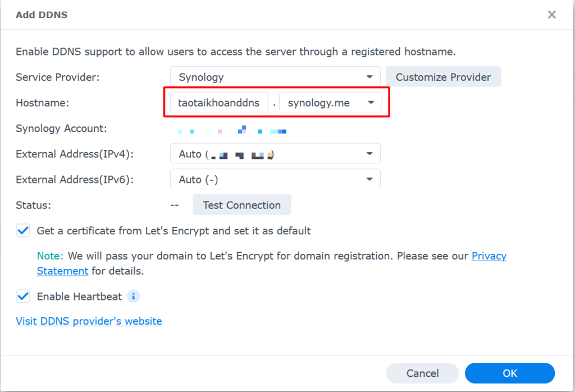Disable the Enable Heartbeat checkbox

(22, 296)
